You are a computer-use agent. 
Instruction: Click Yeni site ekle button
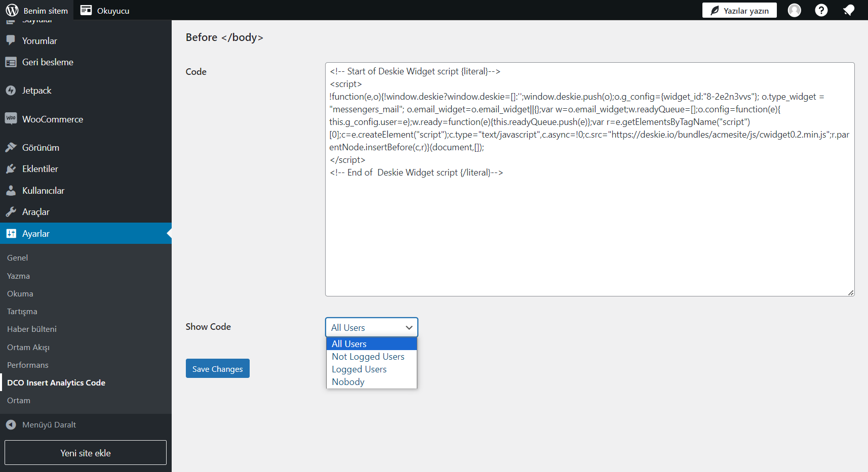86,453
